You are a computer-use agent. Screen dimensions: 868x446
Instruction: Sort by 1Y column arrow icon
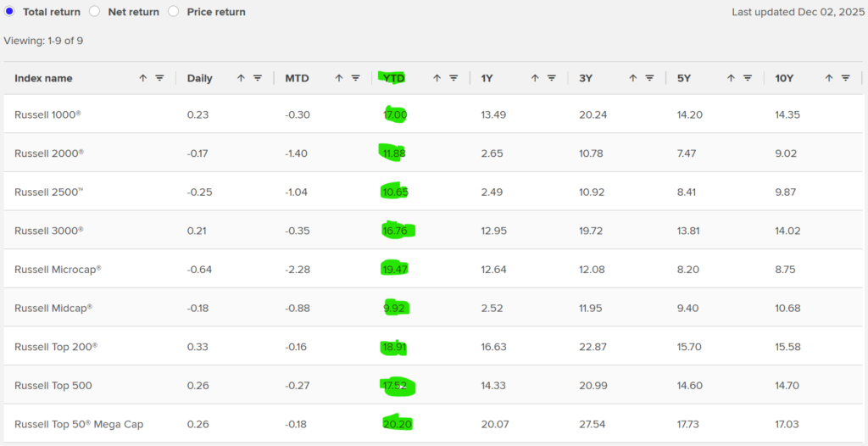point(535,78)
